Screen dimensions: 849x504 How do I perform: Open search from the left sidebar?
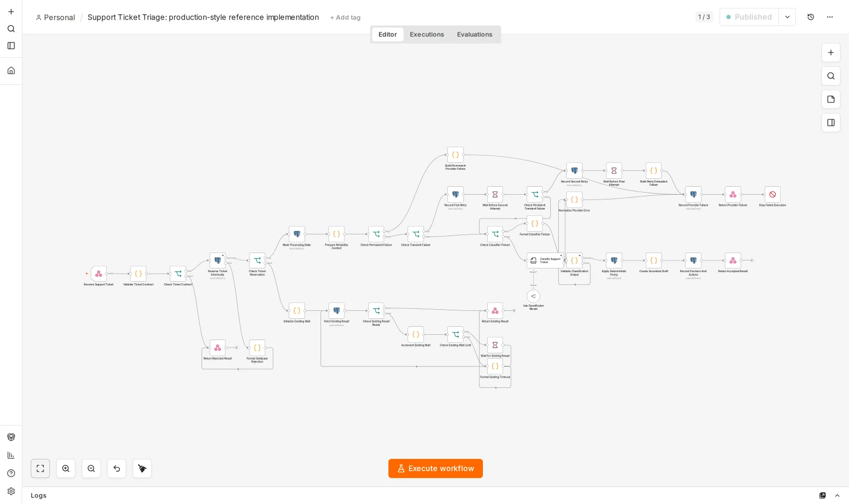[x=11, y=29]
